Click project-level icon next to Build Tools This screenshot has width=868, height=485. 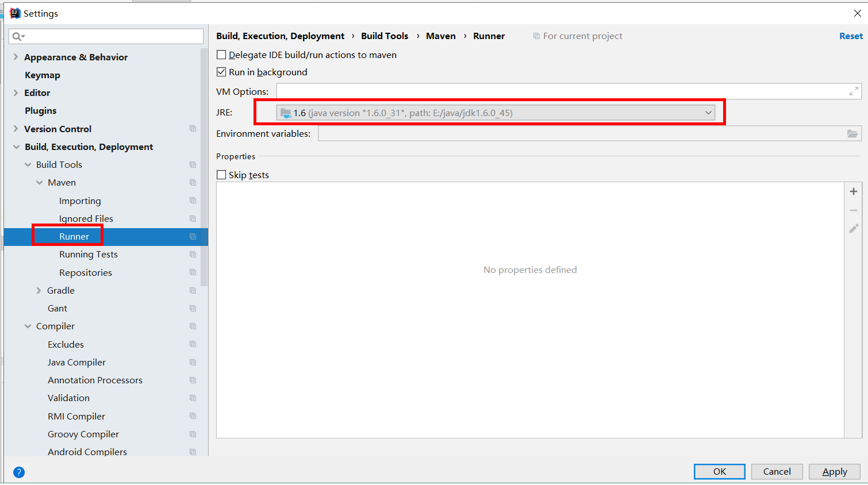coord(193,164)
